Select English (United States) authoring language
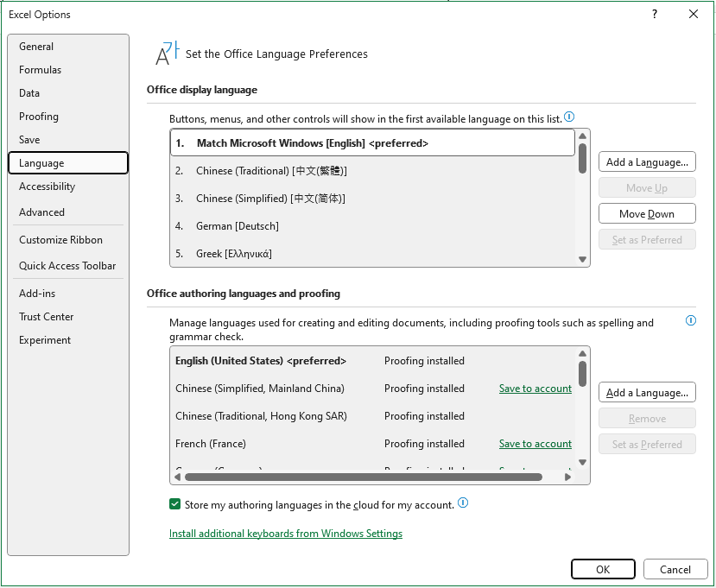The width and height of the screenshot is (716, 588). coord(372,361)
